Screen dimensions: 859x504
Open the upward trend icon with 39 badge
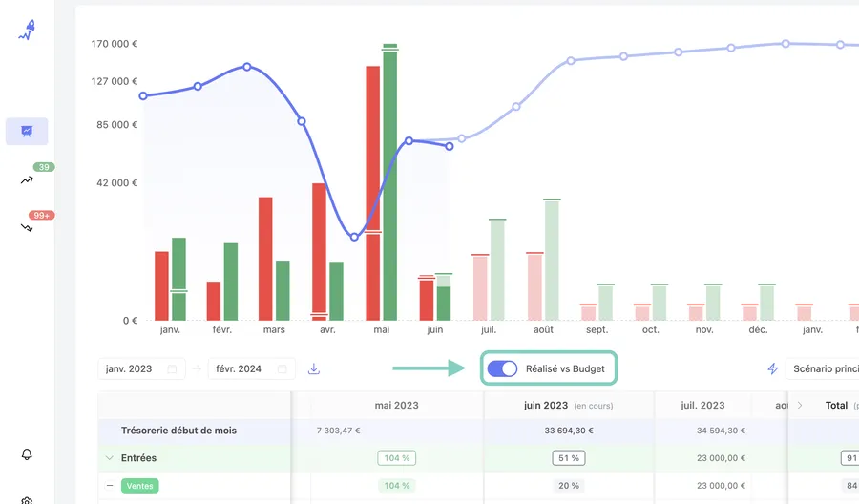(x=27, y=179)
